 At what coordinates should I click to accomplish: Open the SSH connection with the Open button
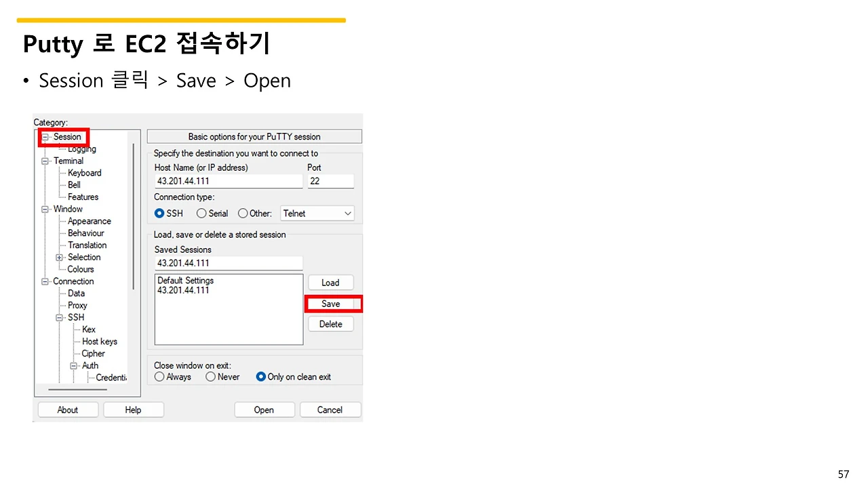click(264, 410)
